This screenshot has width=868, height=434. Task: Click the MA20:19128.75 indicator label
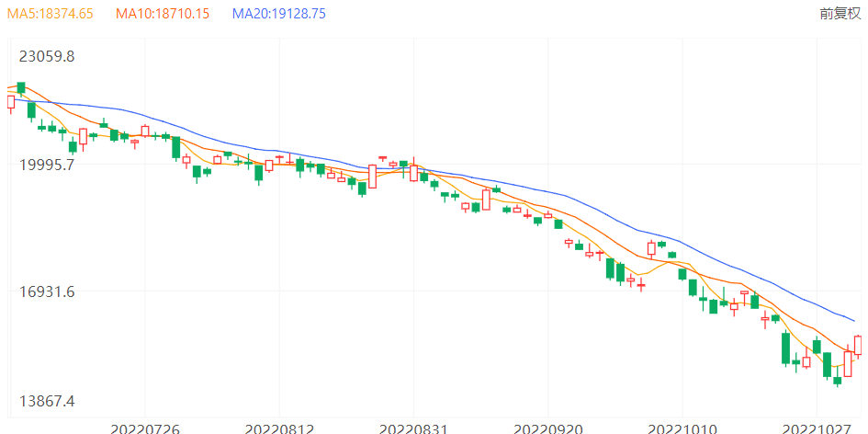click(278, 14)
